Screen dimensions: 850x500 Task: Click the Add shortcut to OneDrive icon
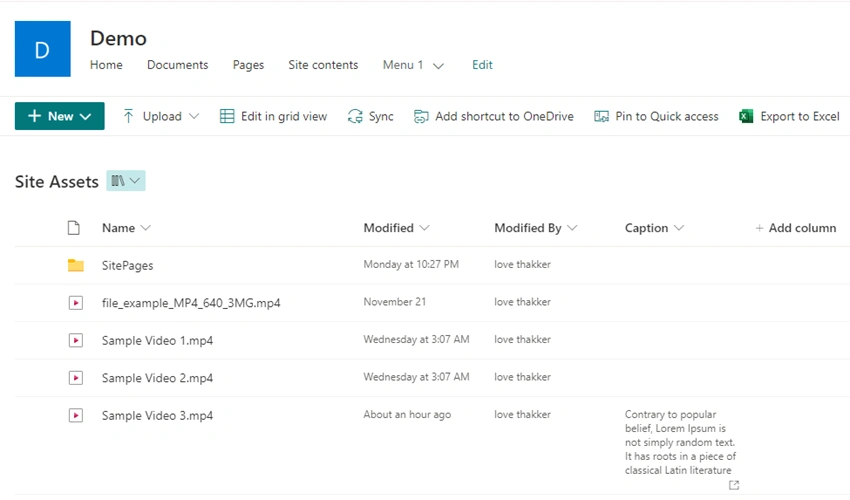[421, 116]
